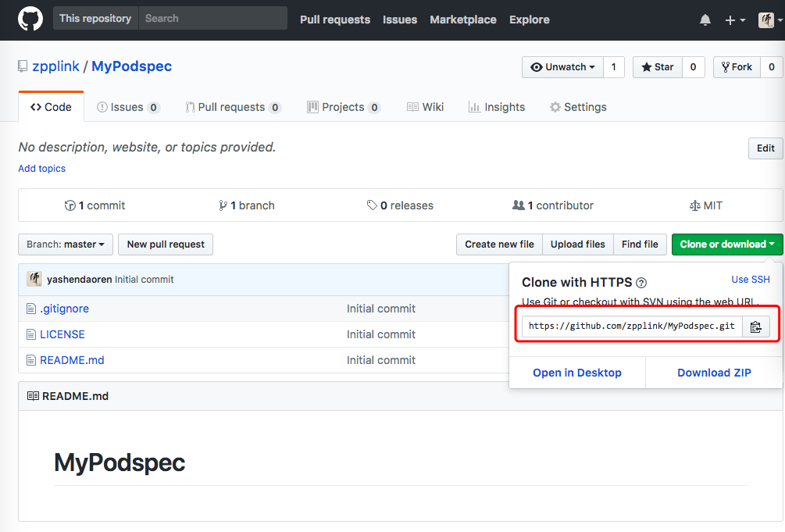Open the plus create-new dropdown

click(734, 20)
